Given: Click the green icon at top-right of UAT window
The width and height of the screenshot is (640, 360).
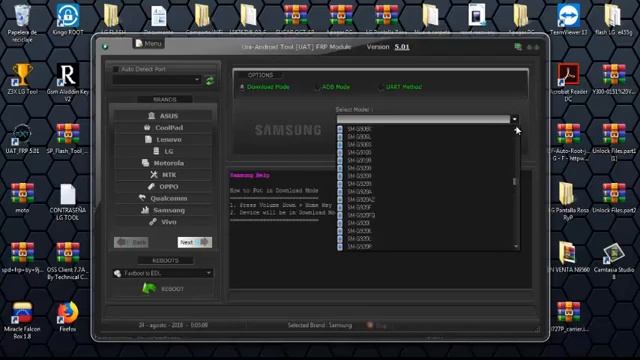Looking at the screenshot, I should (518, 47).
